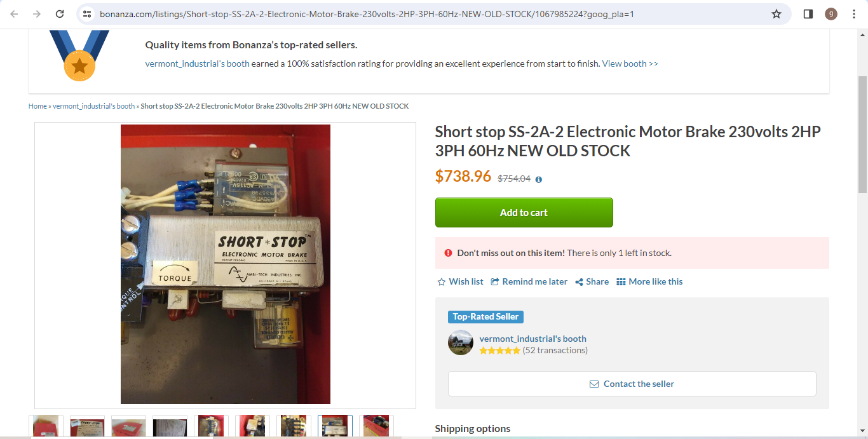Click the Share option
The image size is (868, 439).
tap(592, 281)
